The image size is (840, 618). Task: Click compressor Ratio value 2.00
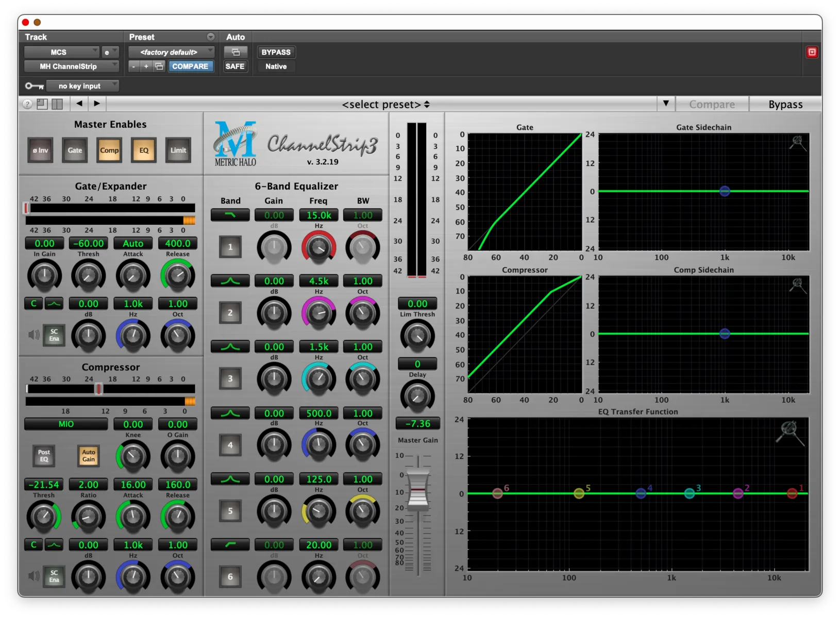point(89,485)
